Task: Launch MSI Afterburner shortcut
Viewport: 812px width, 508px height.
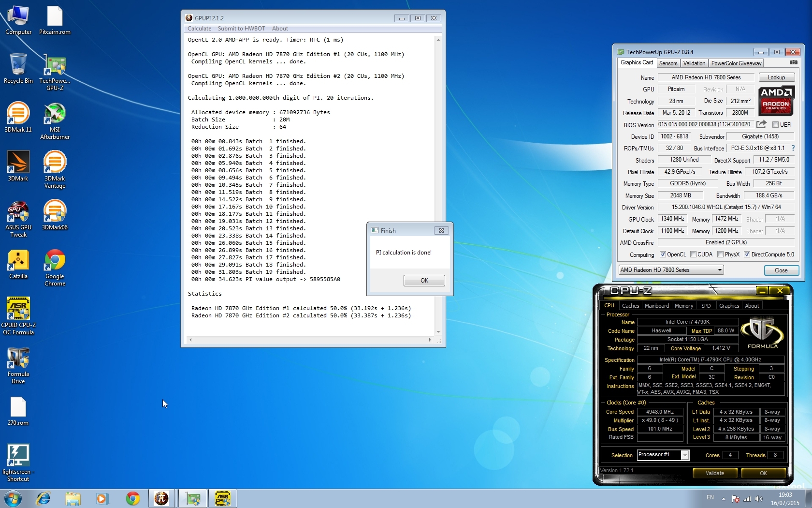Action: pyautogui.click(x=55, y=121)
